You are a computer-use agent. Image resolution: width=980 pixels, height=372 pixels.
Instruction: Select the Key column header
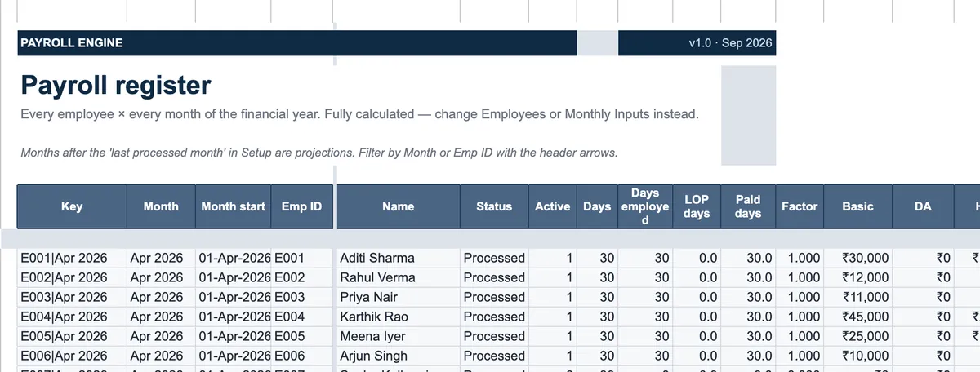[72, 206]
